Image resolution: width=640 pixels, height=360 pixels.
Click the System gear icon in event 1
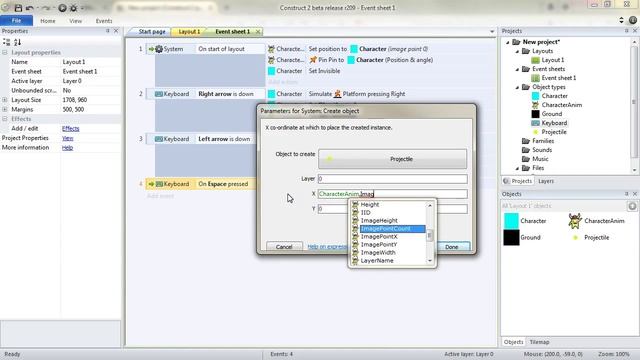click(159, 49)
